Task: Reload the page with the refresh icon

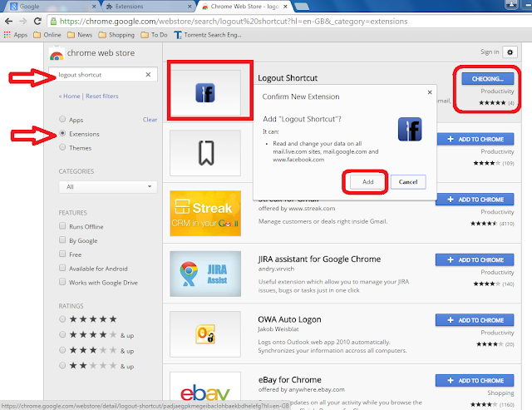Action: 37,22
